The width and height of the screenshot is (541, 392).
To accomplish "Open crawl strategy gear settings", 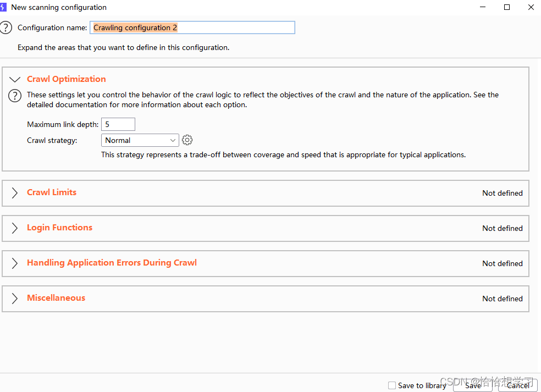I will 187,140.
